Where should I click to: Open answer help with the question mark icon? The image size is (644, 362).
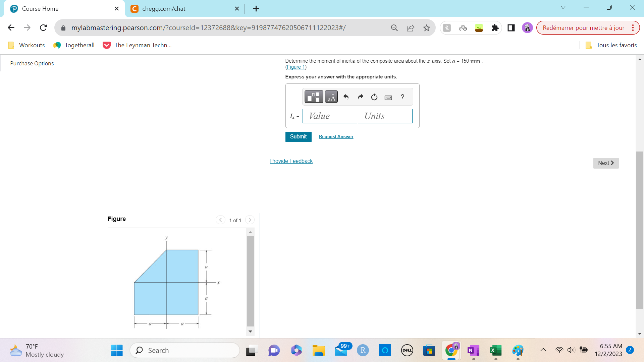click(x=402, y=97)
